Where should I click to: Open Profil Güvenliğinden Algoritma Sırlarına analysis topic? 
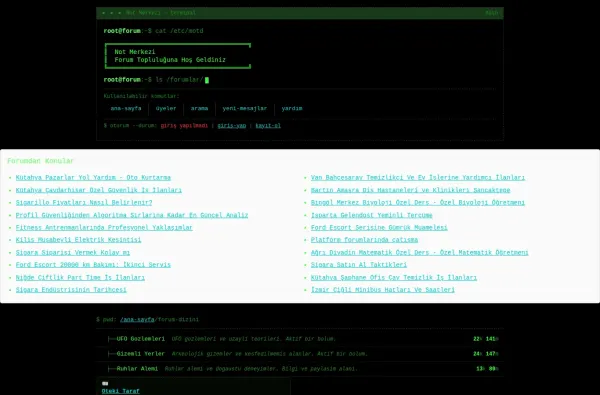pos(132,215)
